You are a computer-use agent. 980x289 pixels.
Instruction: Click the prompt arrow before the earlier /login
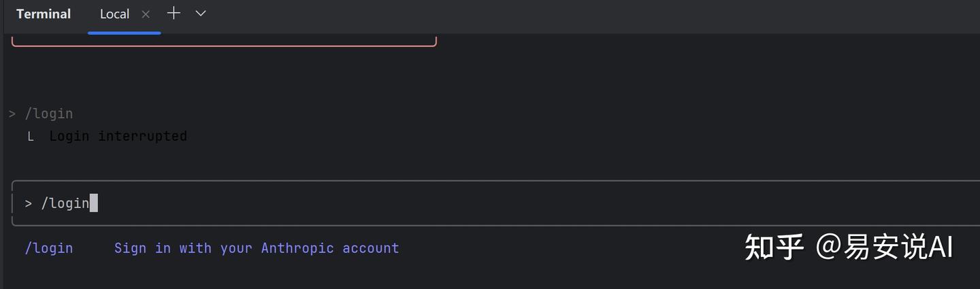(x=12, y=114)
